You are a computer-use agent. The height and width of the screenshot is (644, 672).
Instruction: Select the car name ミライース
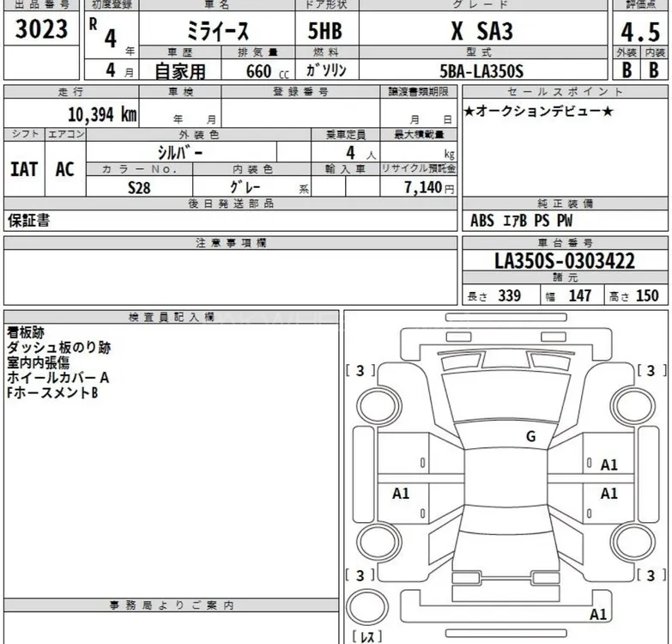pos(218,31)
